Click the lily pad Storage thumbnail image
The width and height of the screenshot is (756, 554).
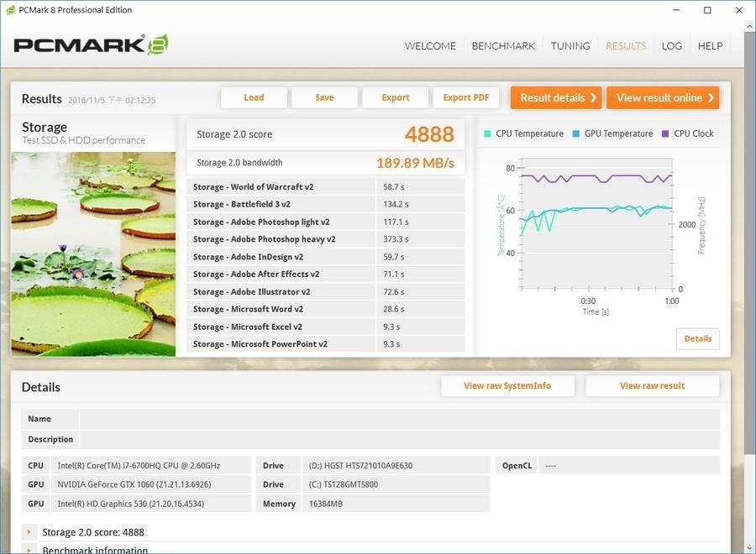[93, 254]
